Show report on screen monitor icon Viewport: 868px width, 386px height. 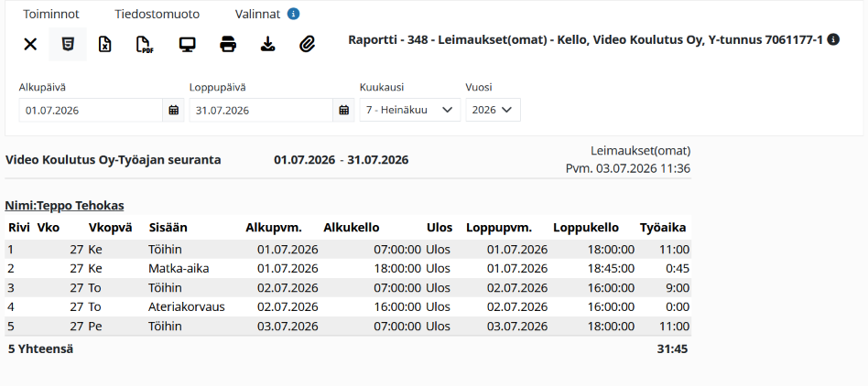188,44
